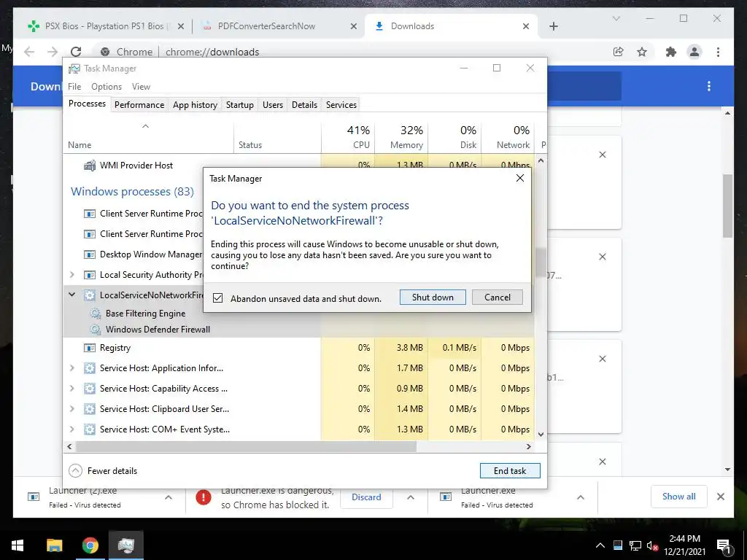Cancel the end system process dialog
747x560 pixels.
click(x=497, y=297)
